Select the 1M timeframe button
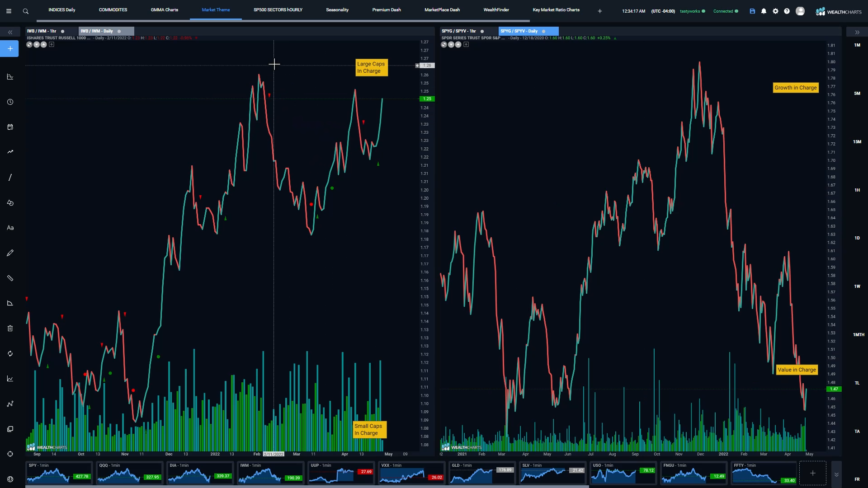868x488 pixels. coord(857,45)
